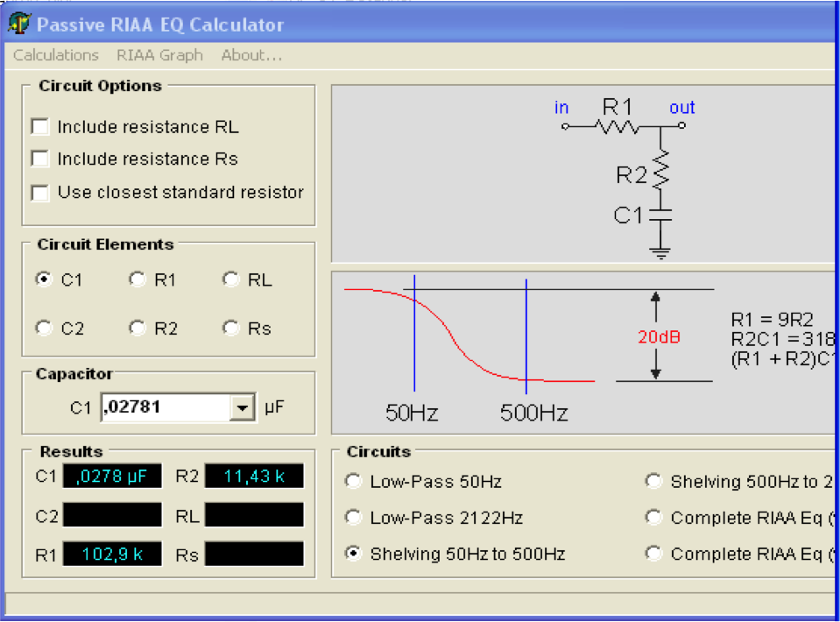Select the R1 circuit element radio
The height and width of the screenshot is (622, 840).
click(x=138, y=279)
